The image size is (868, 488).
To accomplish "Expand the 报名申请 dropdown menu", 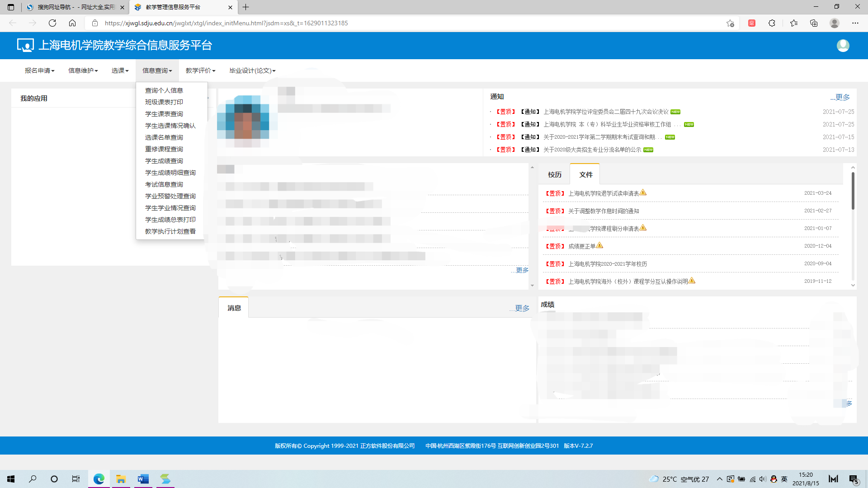I will pos(39,70).
